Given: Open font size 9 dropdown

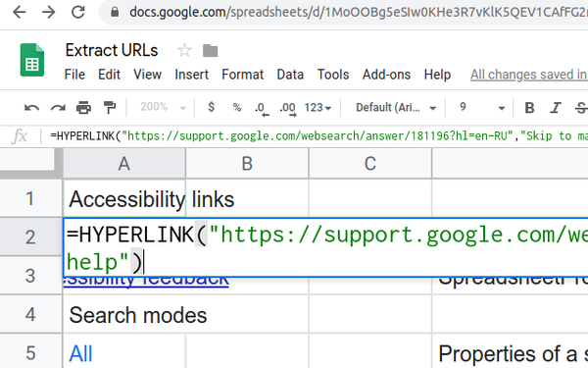Looking at the screenshot, I should click(482, 108).
